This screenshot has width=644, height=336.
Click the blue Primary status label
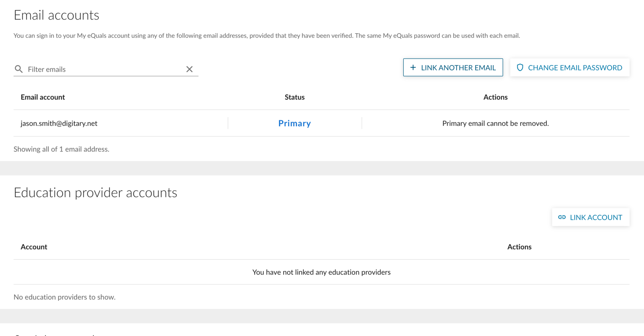click(294, 123)
